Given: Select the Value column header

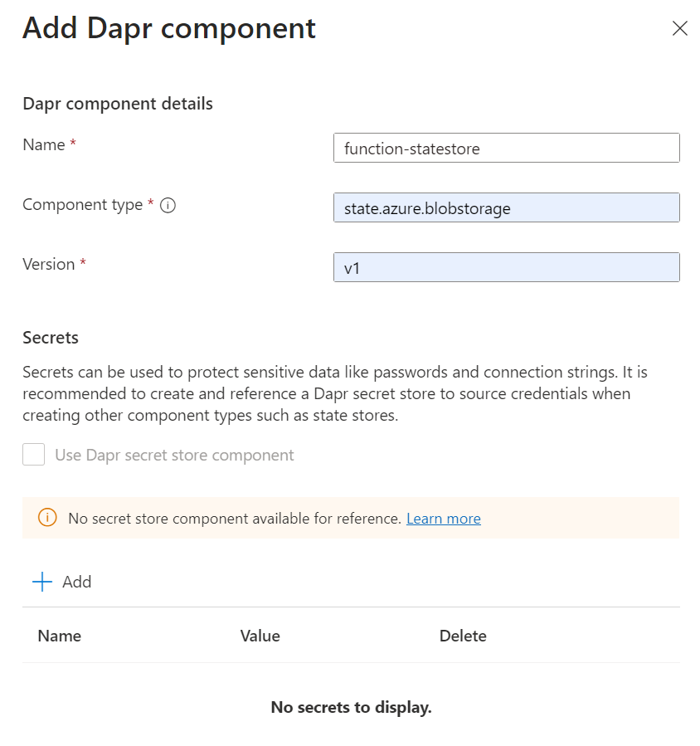Looking at the screenshot, I should coord(260,636).
